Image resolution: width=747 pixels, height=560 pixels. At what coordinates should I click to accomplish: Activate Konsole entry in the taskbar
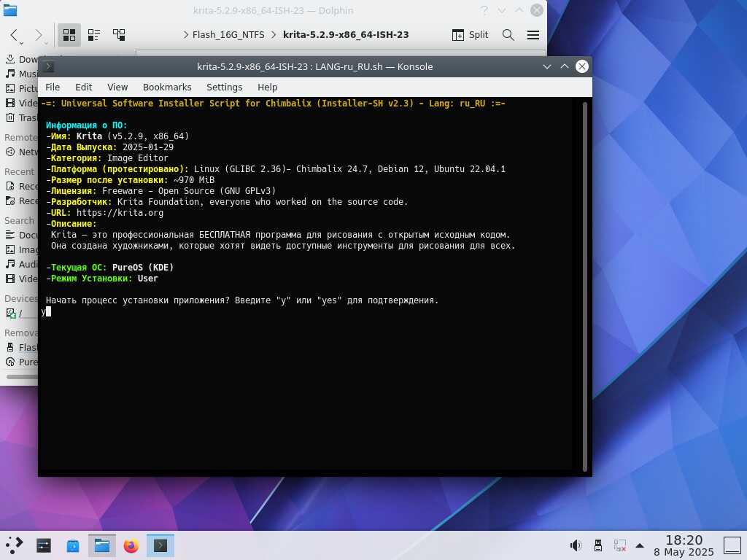point(160,545)
